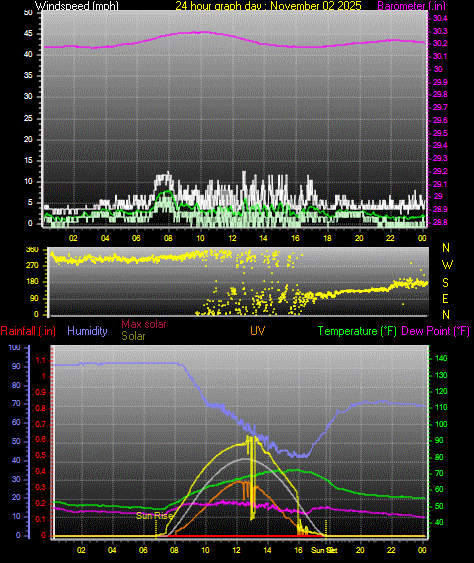Click the 90 degree wind direction tick

(34, 298)
